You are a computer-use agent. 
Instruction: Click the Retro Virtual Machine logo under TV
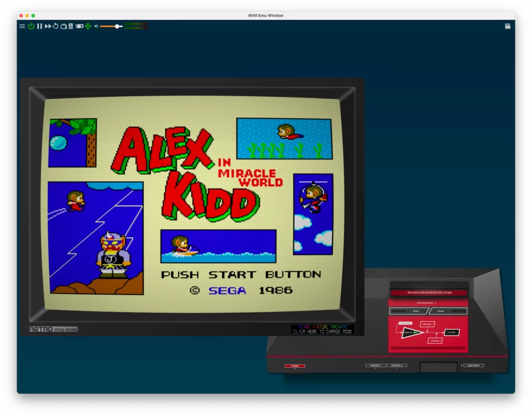point(54,329)
